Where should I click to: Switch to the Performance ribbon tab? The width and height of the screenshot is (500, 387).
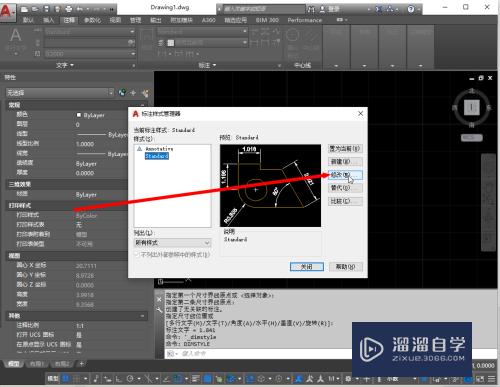305,20
